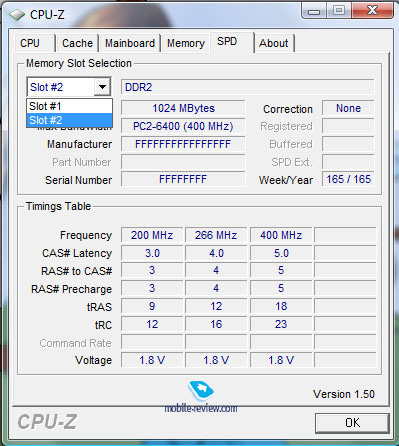
Task: Click the OK button
Action: (x=352, y=423)
